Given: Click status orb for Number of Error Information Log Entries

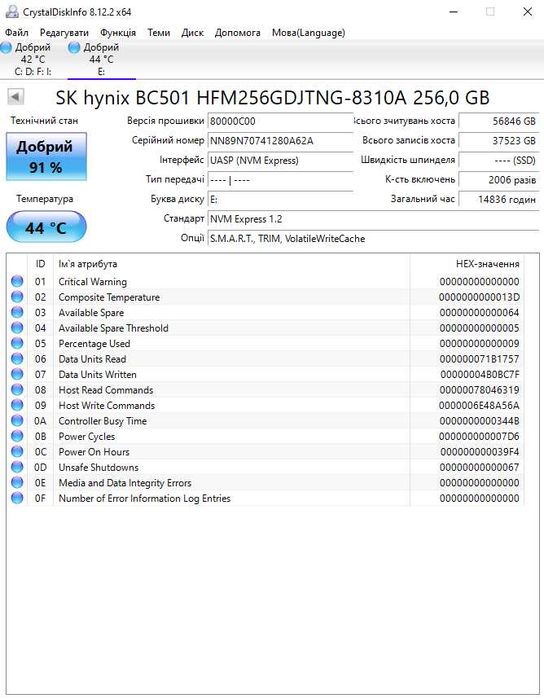Looking at the screenshot, I should tap(17, 498).
